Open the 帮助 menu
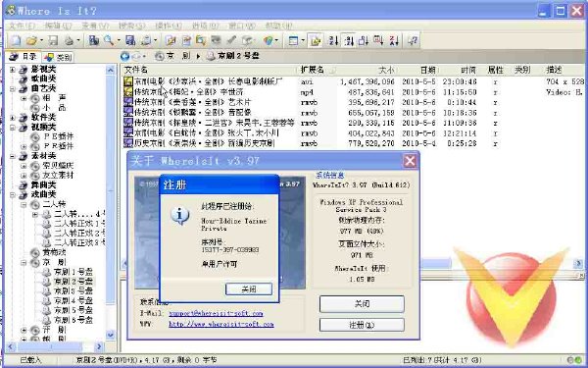 point(278,26)
